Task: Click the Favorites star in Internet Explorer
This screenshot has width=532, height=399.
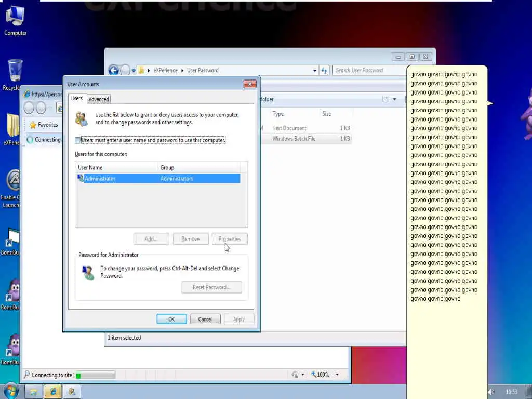Action: pos(33,125)
